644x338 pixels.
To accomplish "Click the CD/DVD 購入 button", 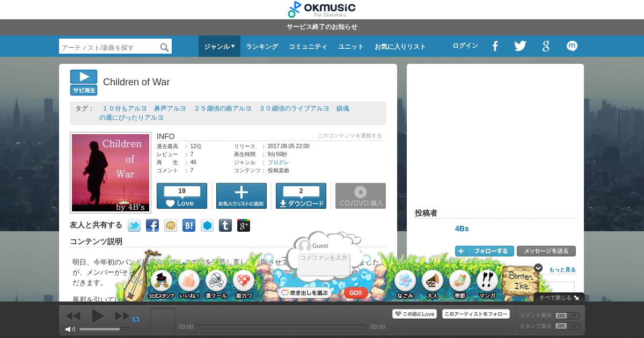I will click(x=361, y=196).
